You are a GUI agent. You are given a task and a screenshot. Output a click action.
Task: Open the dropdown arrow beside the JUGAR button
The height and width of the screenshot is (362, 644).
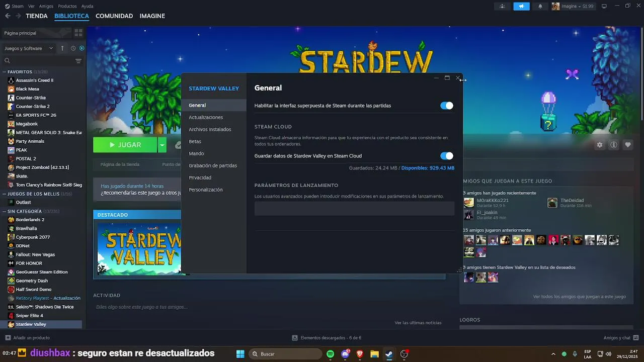point(162,145)
